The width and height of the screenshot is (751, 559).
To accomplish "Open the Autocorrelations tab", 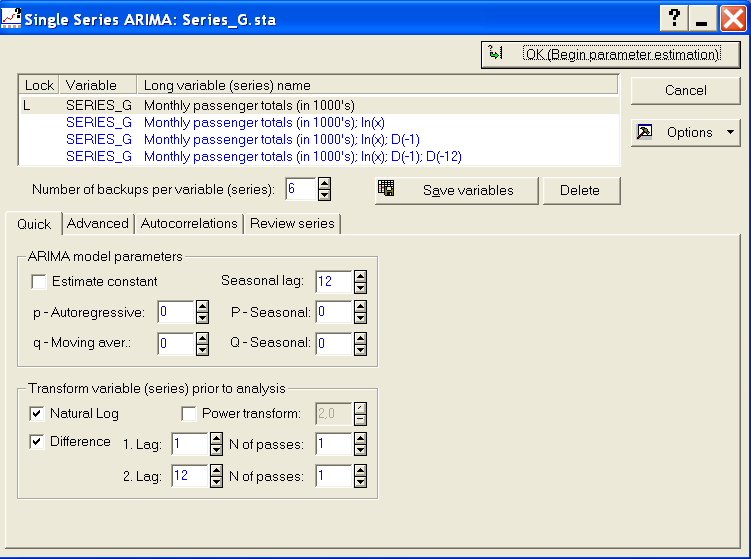I will tap(189, 223).
